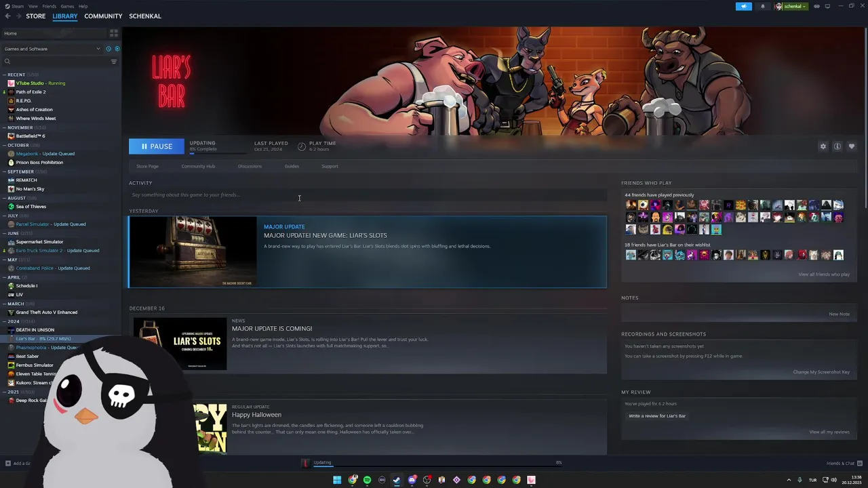Go forward with the right arrow
Viewport: 868px width, 488px height.
point(18,16)
